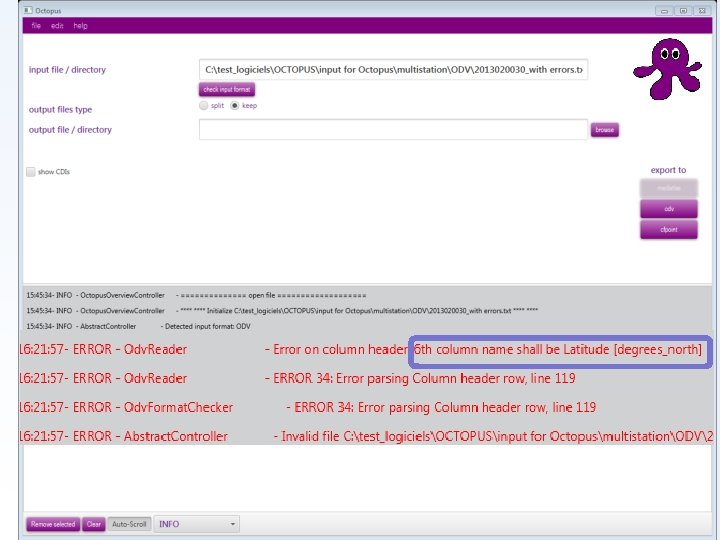Click the browse button for output

(x=604, y=130)
